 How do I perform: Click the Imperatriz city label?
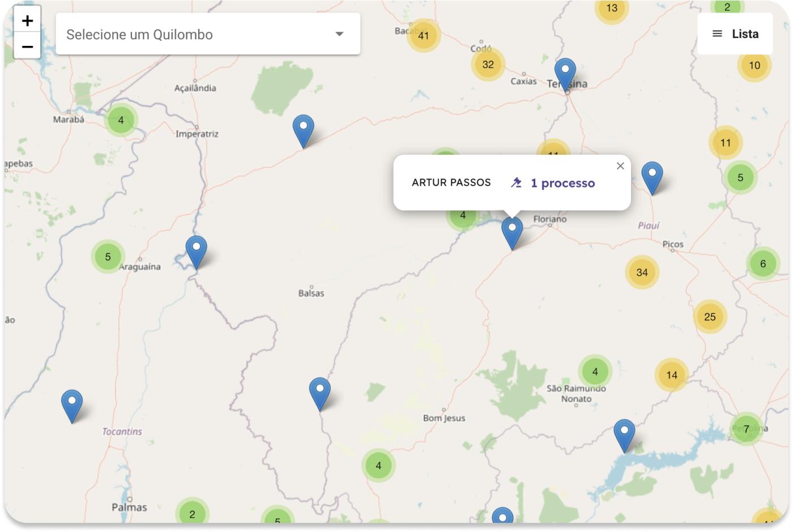tap(197, 134)
